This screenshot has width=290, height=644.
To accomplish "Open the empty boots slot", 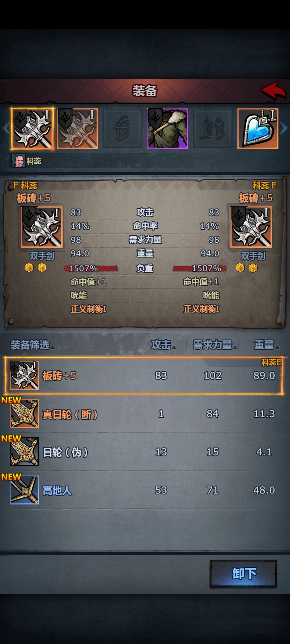I will click(213, 129).
